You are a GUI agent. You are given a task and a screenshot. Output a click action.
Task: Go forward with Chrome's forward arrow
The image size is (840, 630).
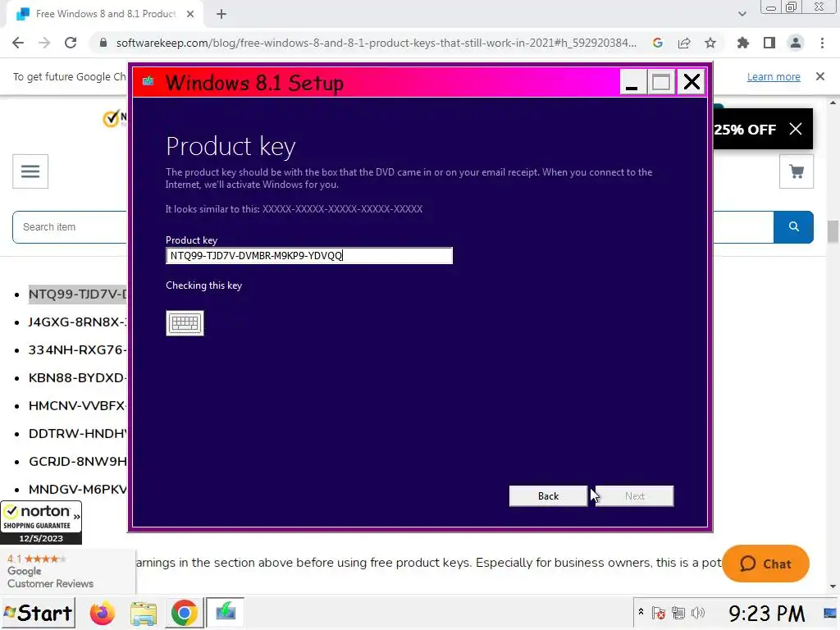pyautogui.click(x=44, y=43)
